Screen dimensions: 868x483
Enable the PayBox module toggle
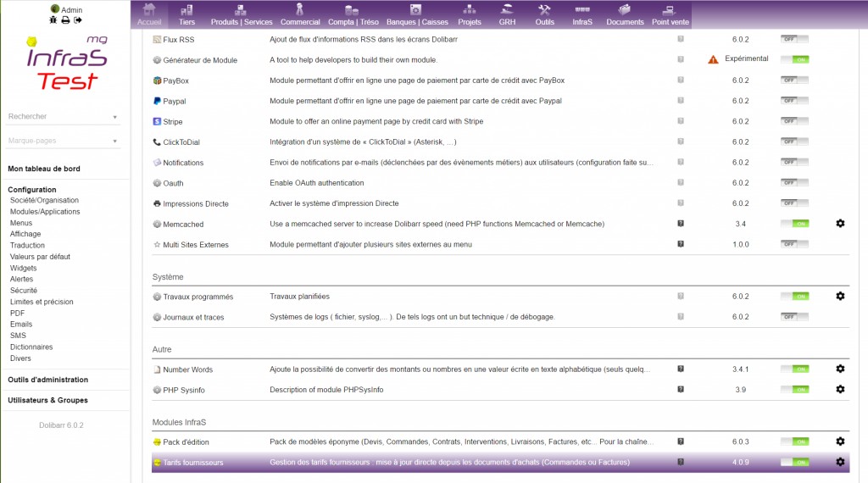click(x=794, y=80)
